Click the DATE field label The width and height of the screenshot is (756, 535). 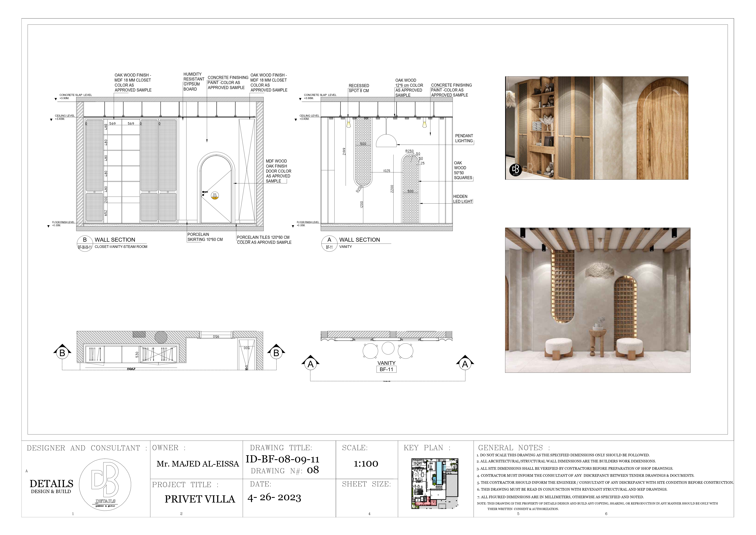point(260,484)
